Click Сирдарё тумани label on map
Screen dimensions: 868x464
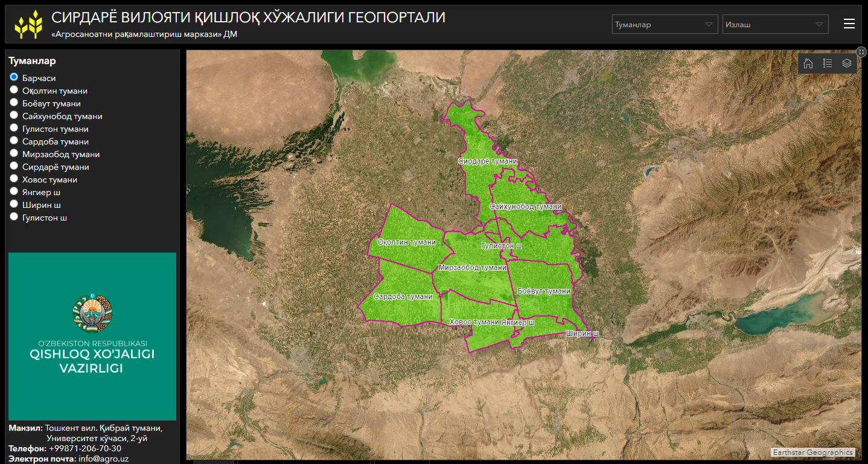point(487,161)
